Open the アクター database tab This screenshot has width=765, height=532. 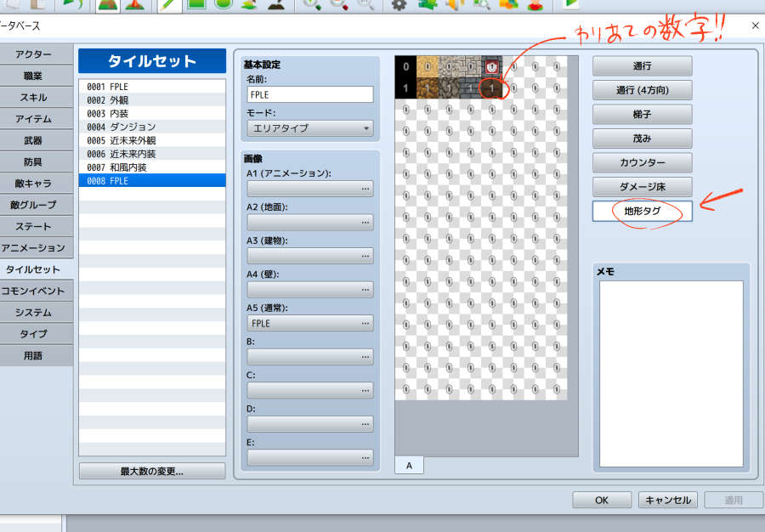point(33,54)
